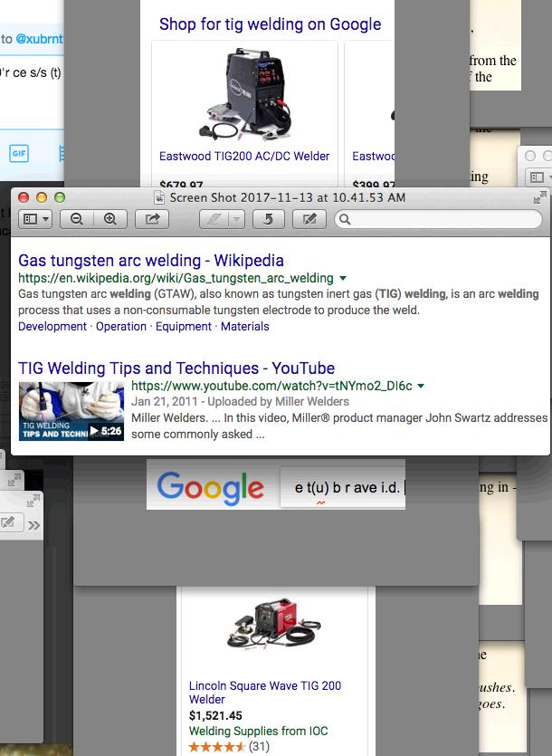Click the Share button in Preview toolbar
This screenshot has width=552, height=756.
[x=152, y=219]
